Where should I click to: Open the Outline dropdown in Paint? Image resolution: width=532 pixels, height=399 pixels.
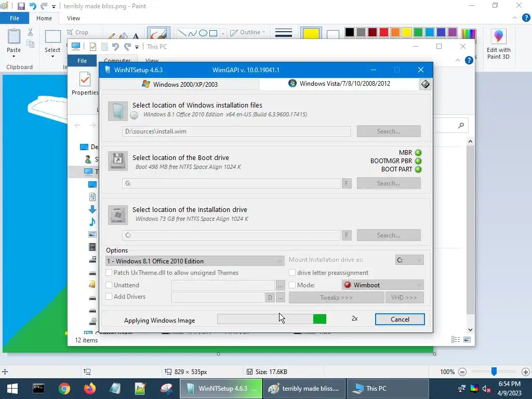248,32
